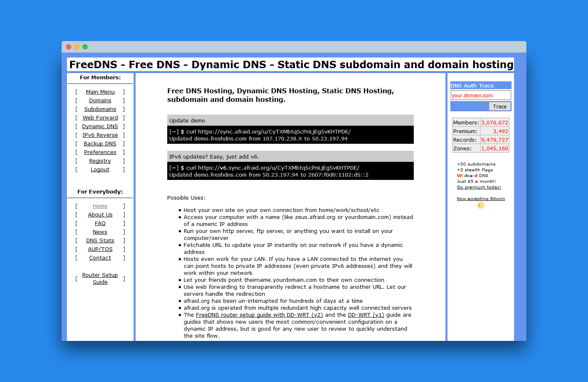Viewport: 588px width, 382px height.
Task: Click the Records count 9,479,727
Action: 495,140
